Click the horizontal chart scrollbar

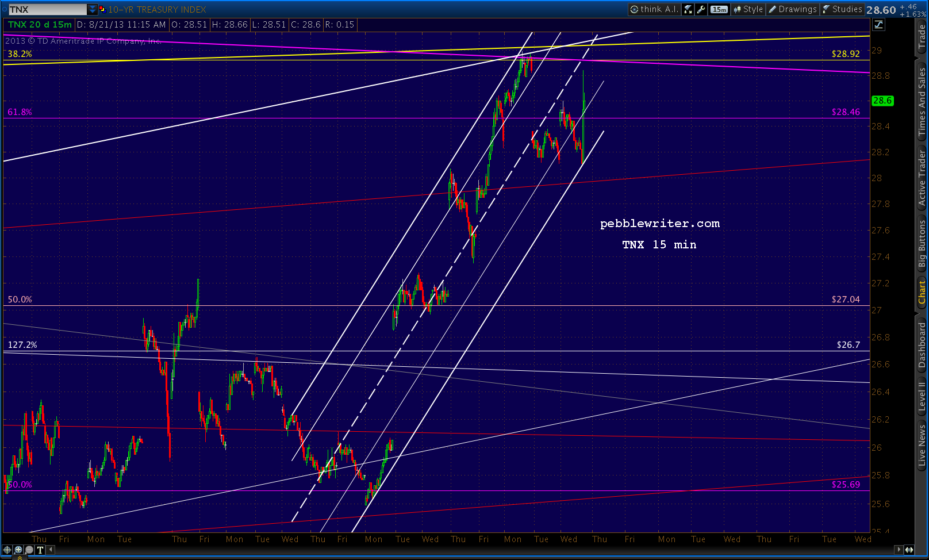point(475,550)
